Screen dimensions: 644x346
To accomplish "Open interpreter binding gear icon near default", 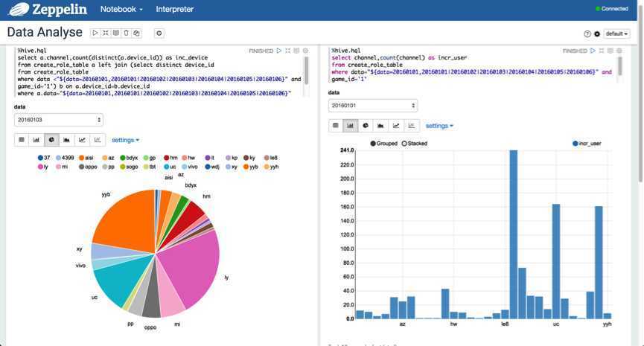I will 597,33.
